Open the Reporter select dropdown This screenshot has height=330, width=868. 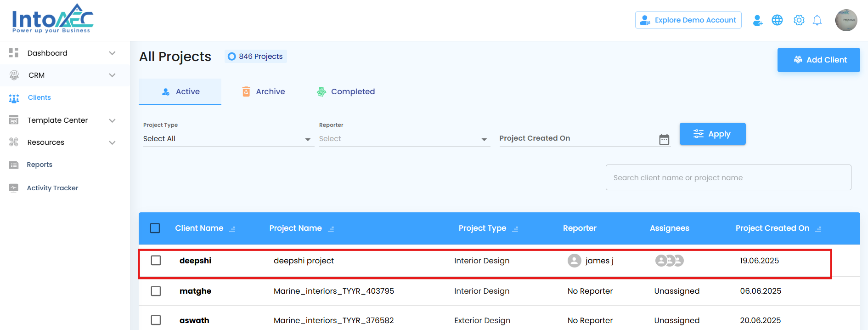point(403,139)
